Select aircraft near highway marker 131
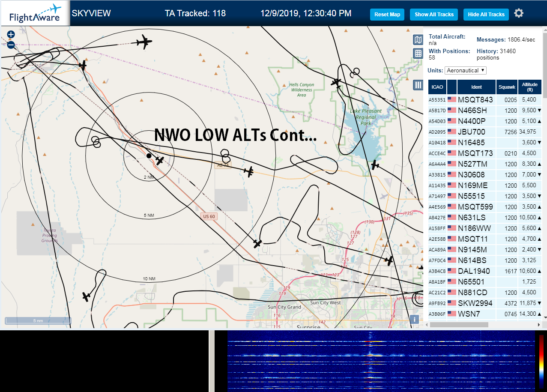The height and width of the screenshot is (392, 547). pyautogui.click(x=389, y=260)
